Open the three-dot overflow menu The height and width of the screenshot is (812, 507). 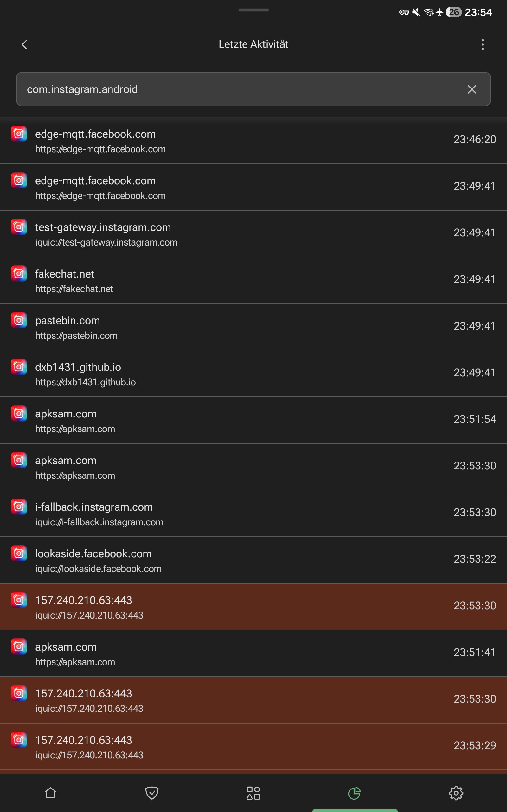click(483, 45)
